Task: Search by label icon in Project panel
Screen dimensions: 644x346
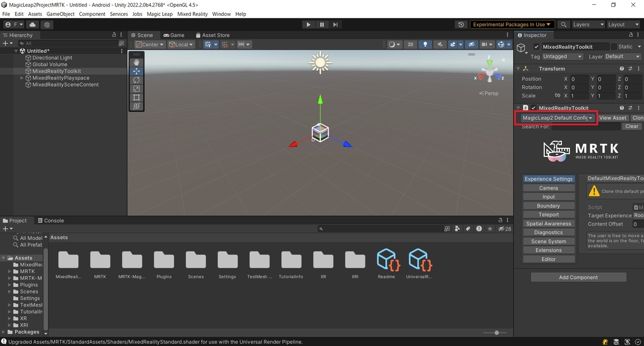Action: (x=467, y=229)
